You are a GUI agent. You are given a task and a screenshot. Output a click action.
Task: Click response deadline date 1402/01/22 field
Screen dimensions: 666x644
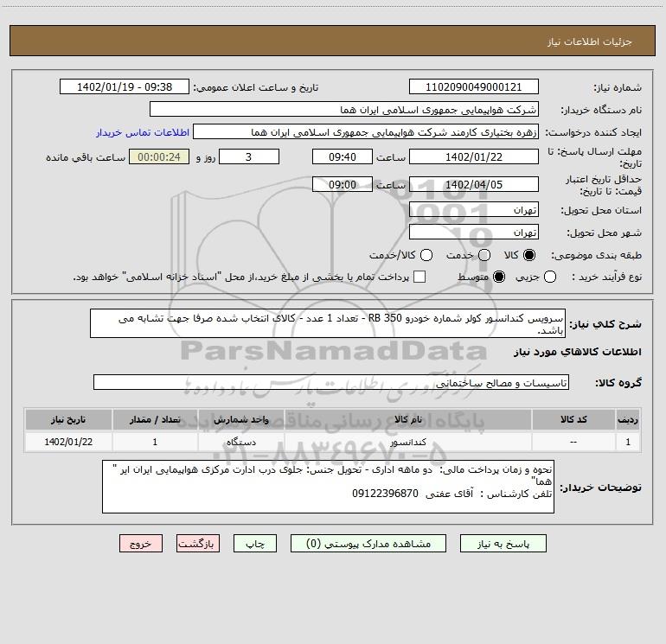pyautogui.click(x=474, y=156)
